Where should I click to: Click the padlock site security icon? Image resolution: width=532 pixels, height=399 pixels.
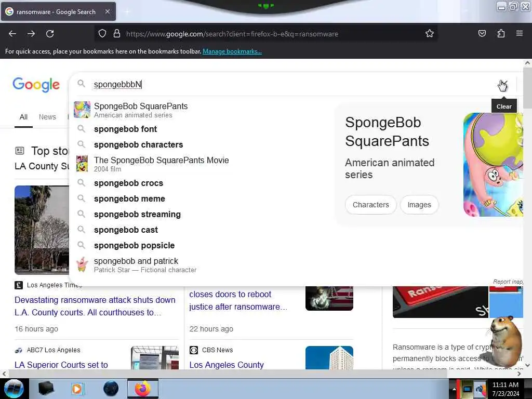(117, 34)
